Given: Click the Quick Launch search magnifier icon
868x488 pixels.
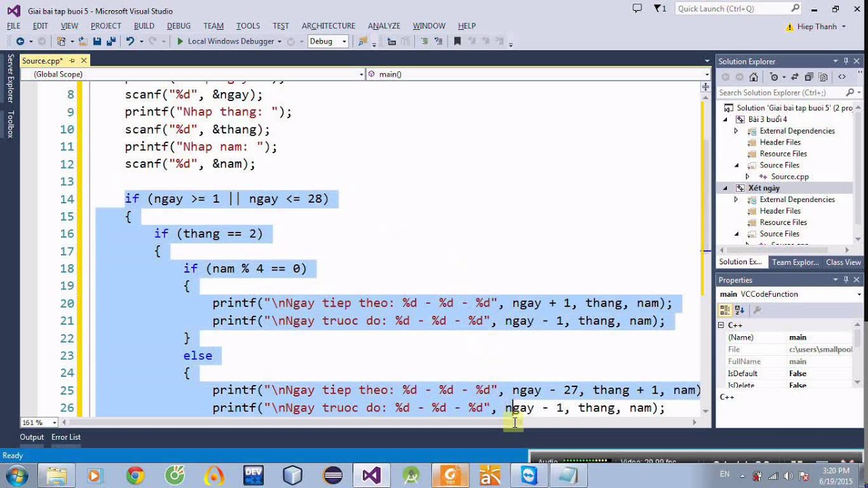Looking at the screenshot, I should click(x=795, y=9).
